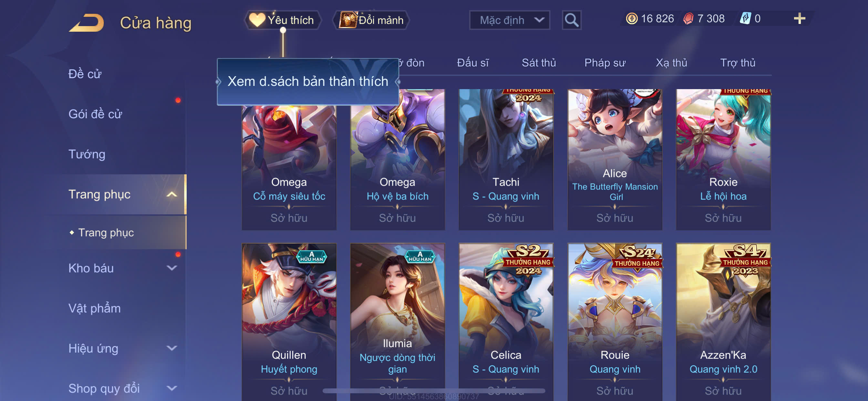868x401 pixels.
Task: Expand the Kho báu sidebar section
Action: pos(171,268)
